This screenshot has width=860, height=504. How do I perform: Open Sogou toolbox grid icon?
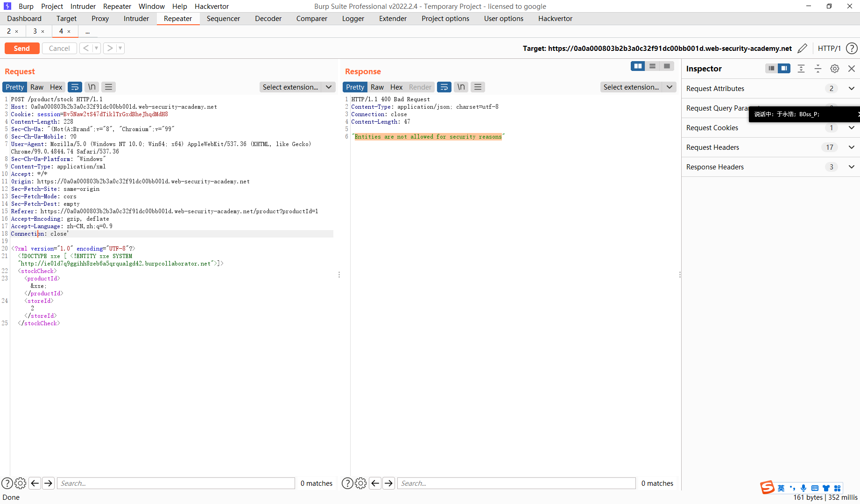(838, 488)
